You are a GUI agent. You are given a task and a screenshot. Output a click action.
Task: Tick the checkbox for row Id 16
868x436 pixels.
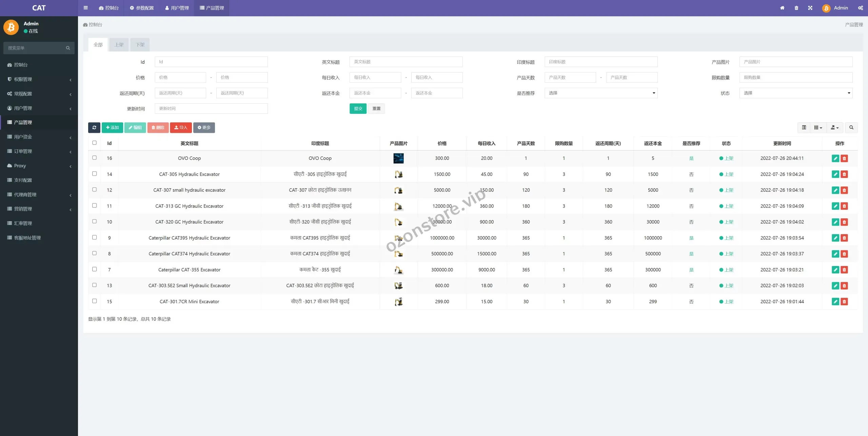coord(94,158)
